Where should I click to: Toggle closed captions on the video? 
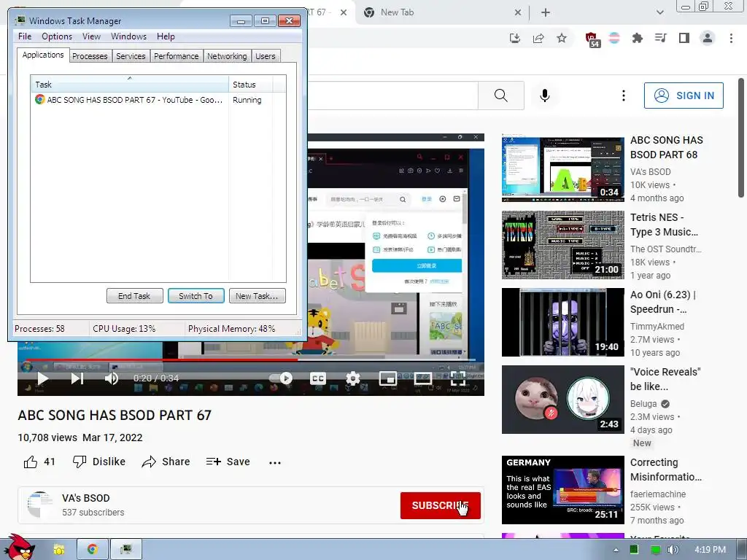tap(318, 378)
